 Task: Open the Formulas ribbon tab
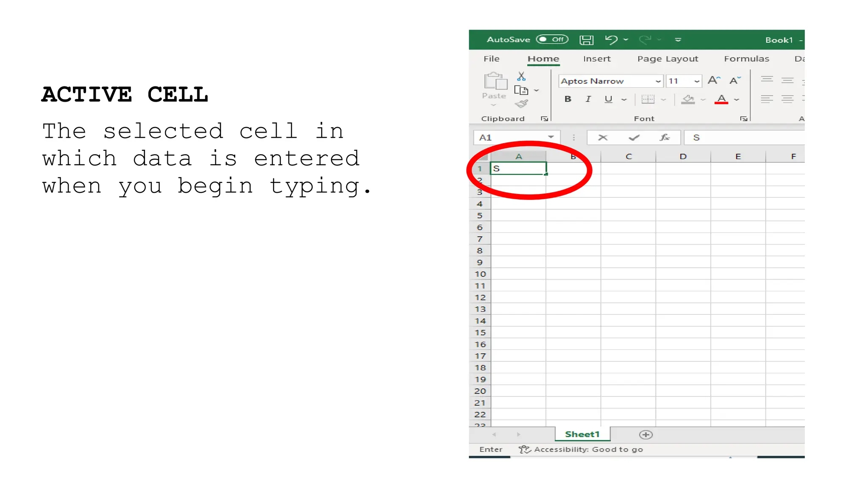pyautogui.click(x=747, y=59)
